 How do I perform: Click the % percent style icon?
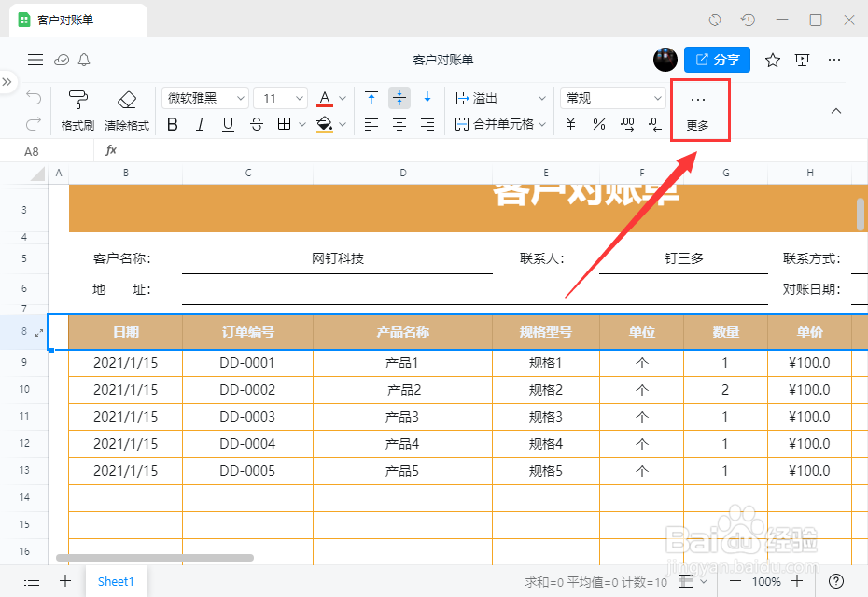[x=598, y=124]
